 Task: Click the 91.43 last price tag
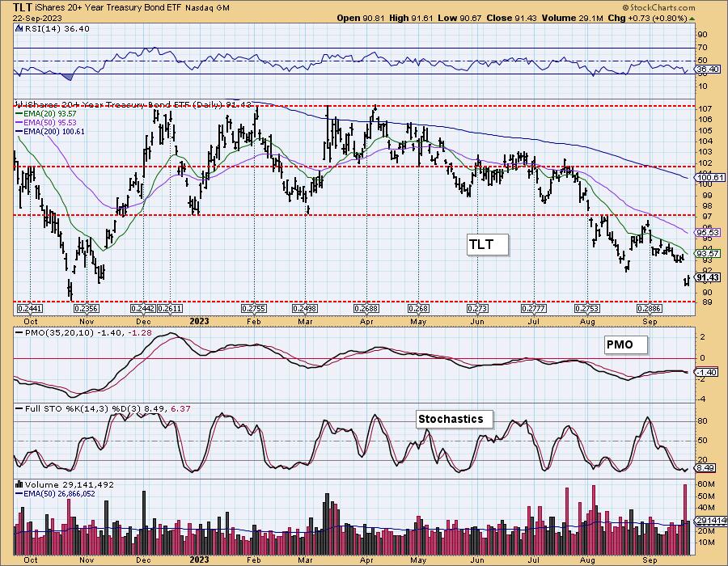point(709,277)
